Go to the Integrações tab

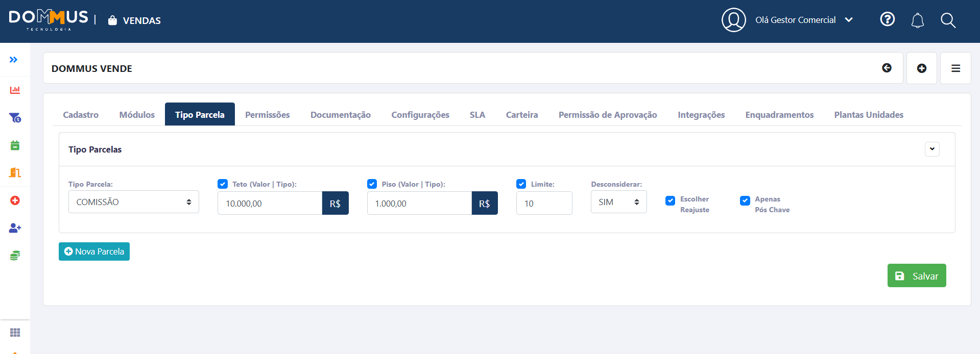pyautogui.click(x=701, y=115)
